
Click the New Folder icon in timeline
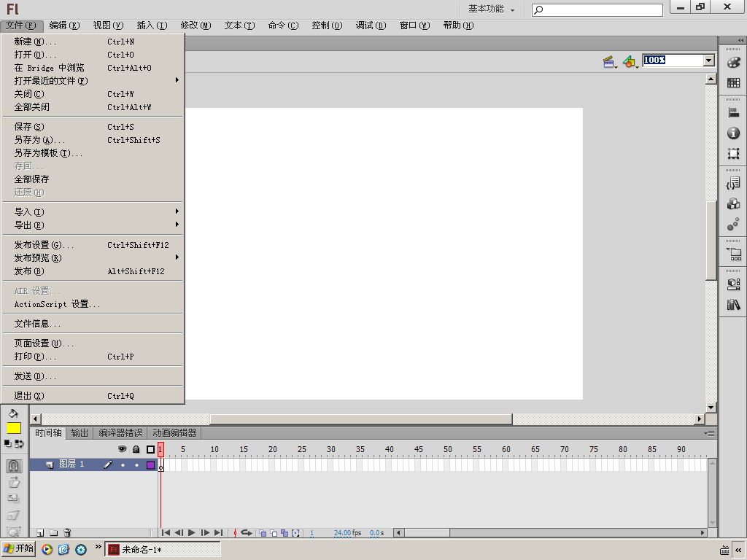click(54, 533)
